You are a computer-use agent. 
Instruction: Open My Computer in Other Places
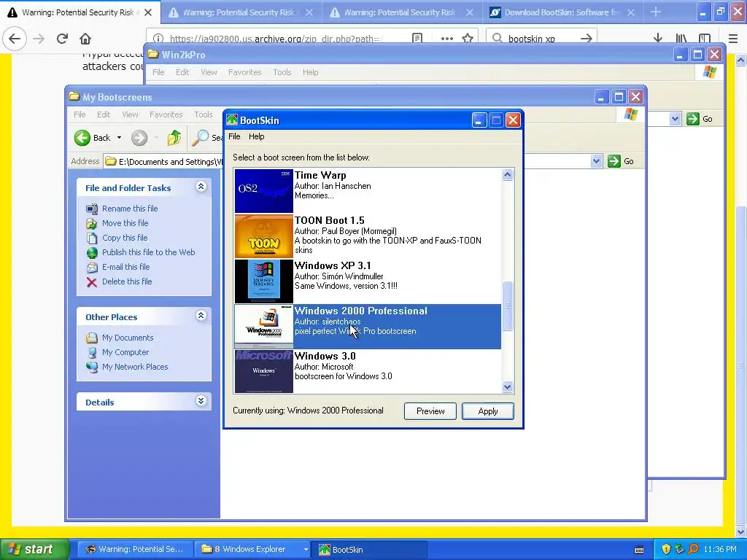(125, 352)
